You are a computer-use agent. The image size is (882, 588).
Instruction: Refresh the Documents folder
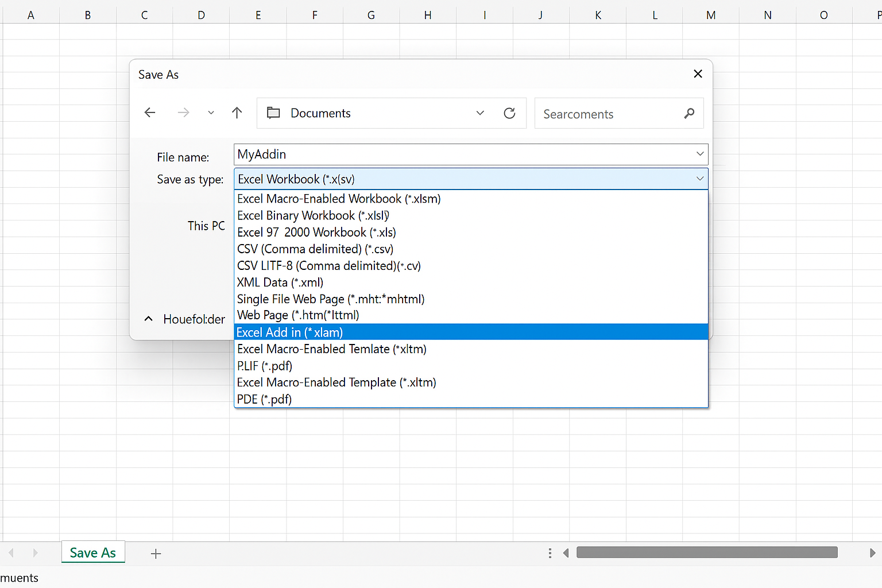tap(509, 113)
